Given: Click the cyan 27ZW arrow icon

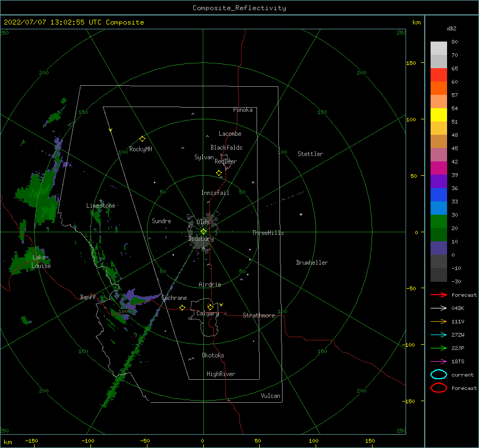Looking at the screenshot, I should click(439, 335).
